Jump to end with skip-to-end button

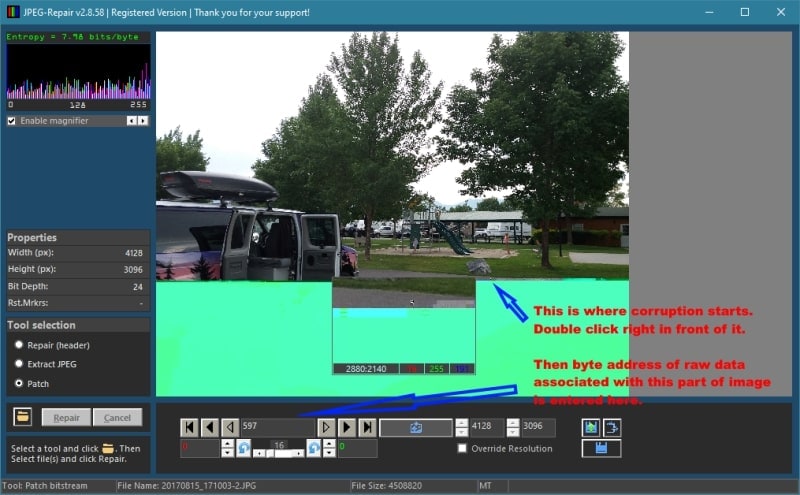point(367,427)
